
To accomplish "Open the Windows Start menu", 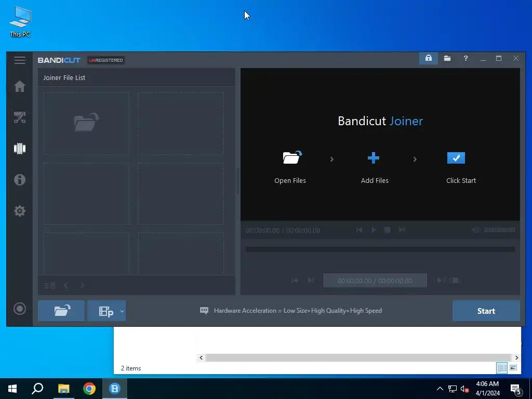I will click(x=12, y=389).
